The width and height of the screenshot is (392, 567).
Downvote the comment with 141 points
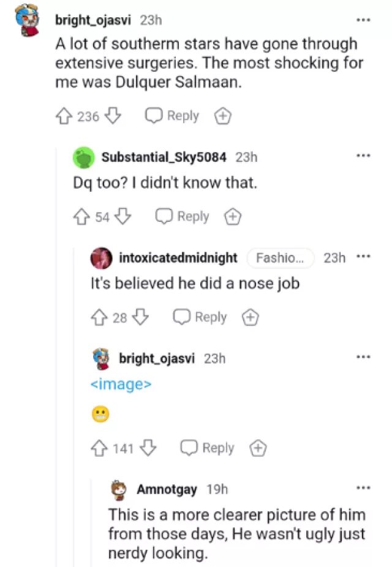pos(148,449)
